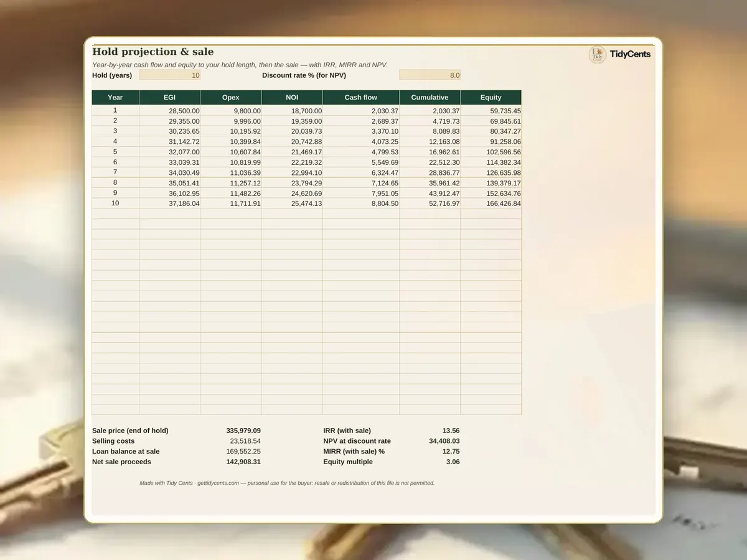
Task: Click Opex cell 11,482.26
Action: 231,194
